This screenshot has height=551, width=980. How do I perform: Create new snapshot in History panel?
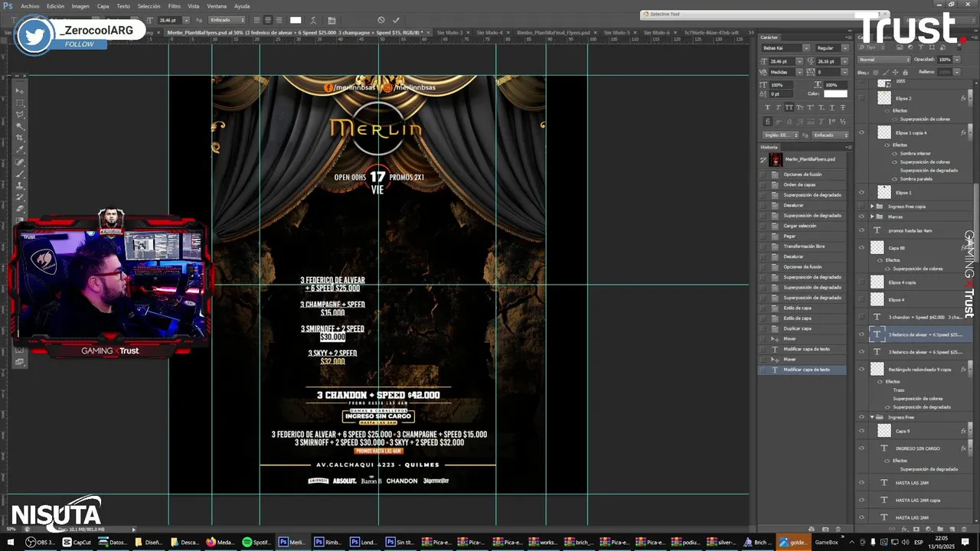(x=825, y=530)
